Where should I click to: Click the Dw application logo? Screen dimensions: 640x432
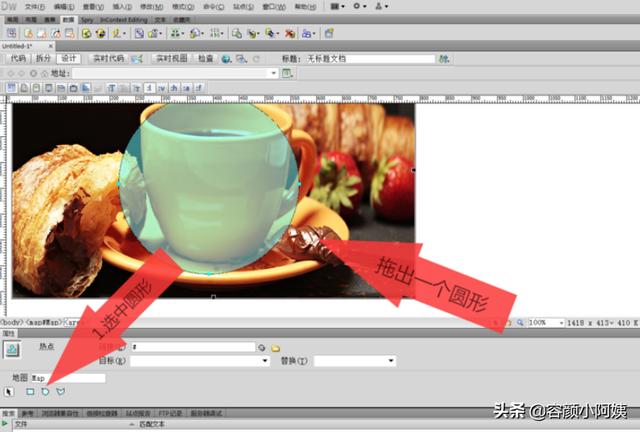tap(9, 6)
